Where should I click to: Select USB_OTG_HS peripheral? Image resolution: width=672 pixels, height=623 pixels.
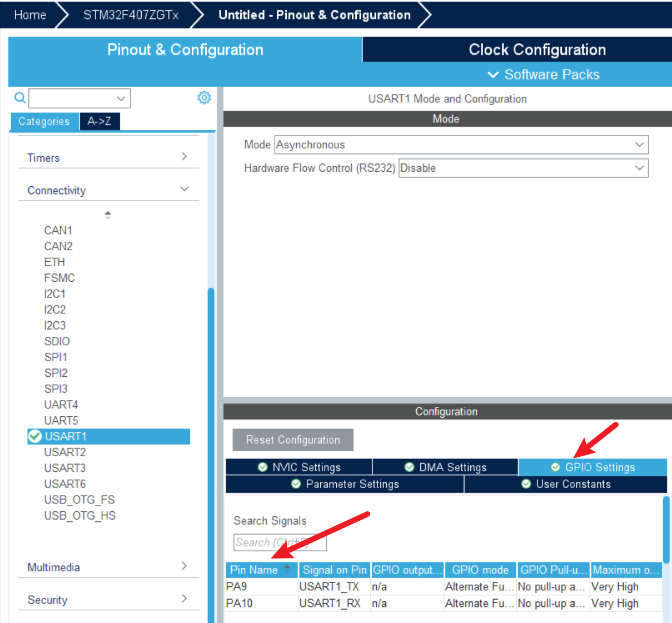80,515
